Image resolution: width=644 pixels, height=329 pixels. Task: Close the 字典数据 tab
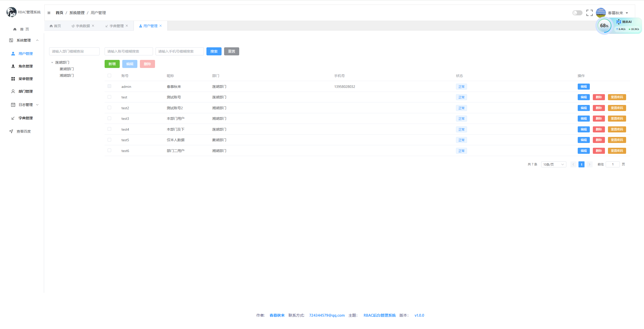coord(93,26)
